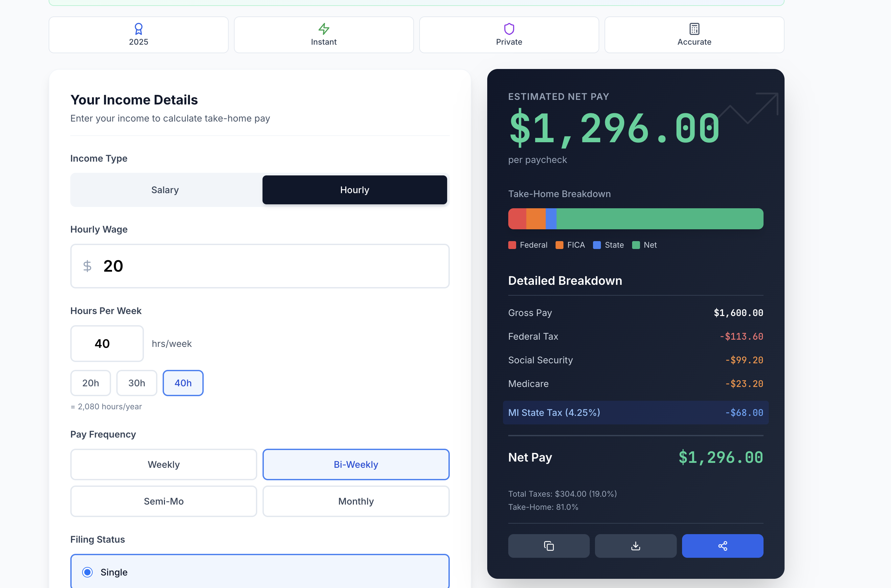Select Bi-Weekly pay frequency
Image resolution: width=891 pixels, height=588 pixels.
click(356, 464)
